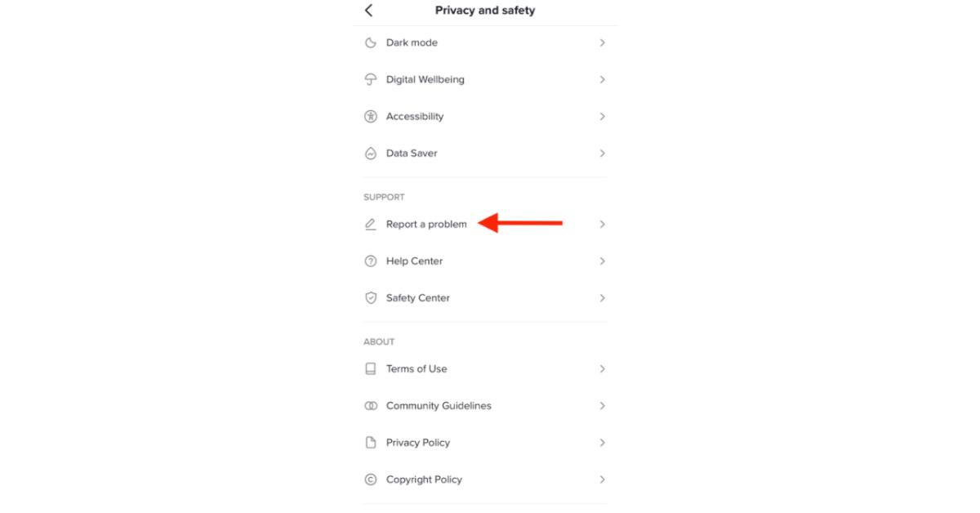Click the Accessibility person icon

pos(370,116)
